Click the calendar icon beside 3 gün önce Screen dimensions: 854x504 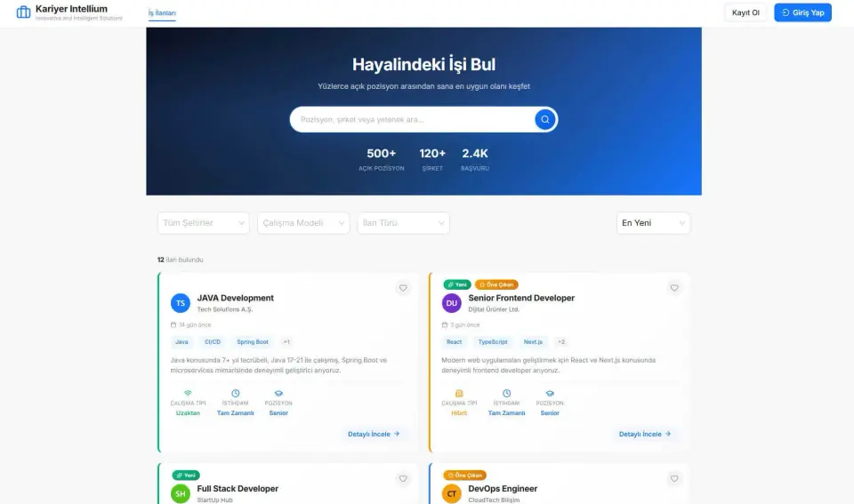pyautogui.click(x=445, y=325)
